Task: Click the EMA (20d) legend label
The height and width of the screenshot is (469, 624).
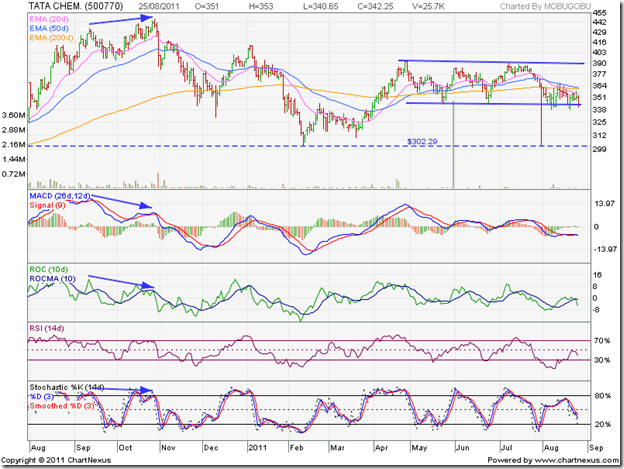Action: [49, 19]
